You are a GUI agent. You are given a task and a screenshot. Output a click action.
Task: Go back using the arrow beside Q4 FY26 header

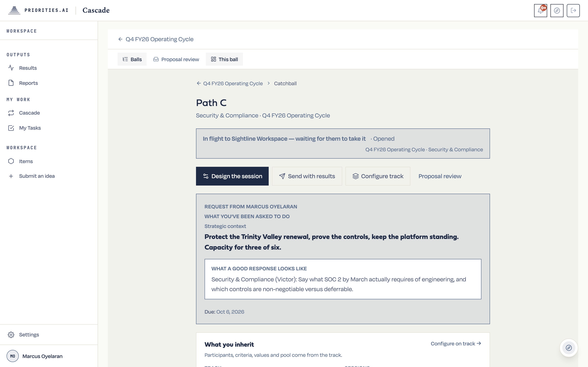[x=120, y=39]
